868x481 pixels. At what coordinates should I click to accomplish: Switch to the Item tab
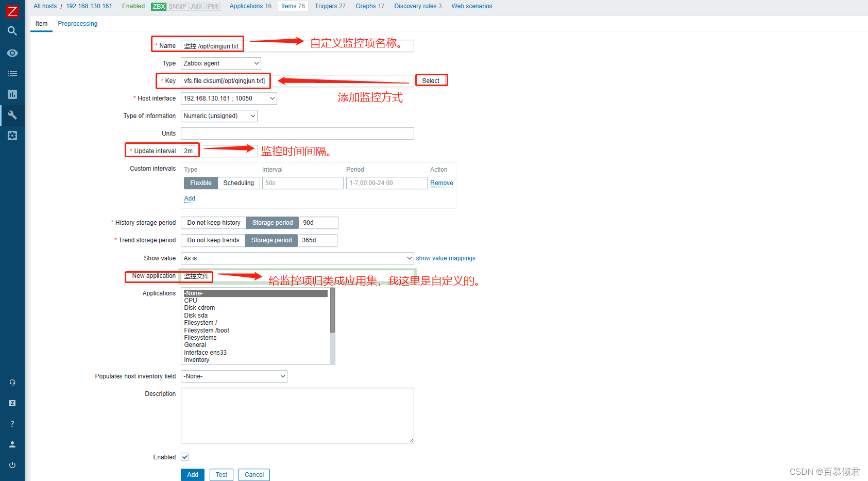coord(41,24)
